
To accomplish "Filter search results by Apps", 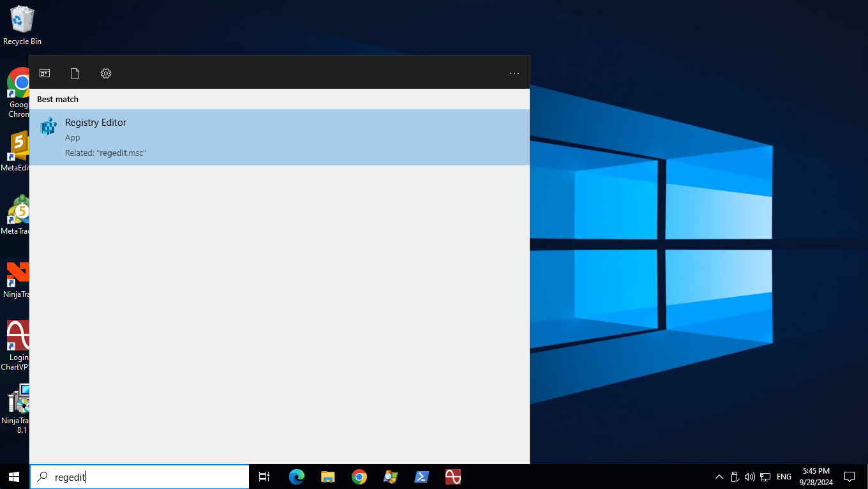I will coord(45,73).
